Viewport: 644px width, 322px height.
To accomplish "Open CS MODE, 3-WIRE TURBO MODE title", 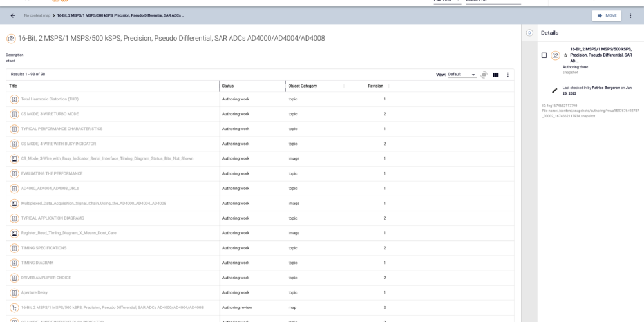I will pyautogui.click(x=50, y=114).
